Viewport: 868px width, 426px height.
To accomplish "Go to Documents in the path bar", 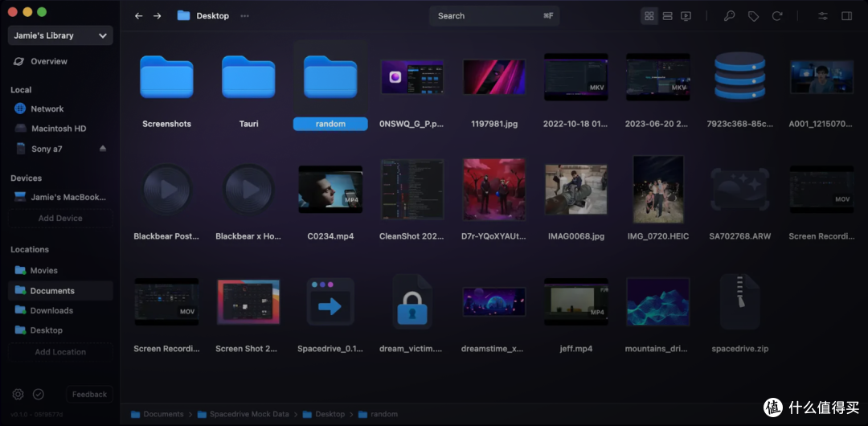I will (x=158, y=415).
